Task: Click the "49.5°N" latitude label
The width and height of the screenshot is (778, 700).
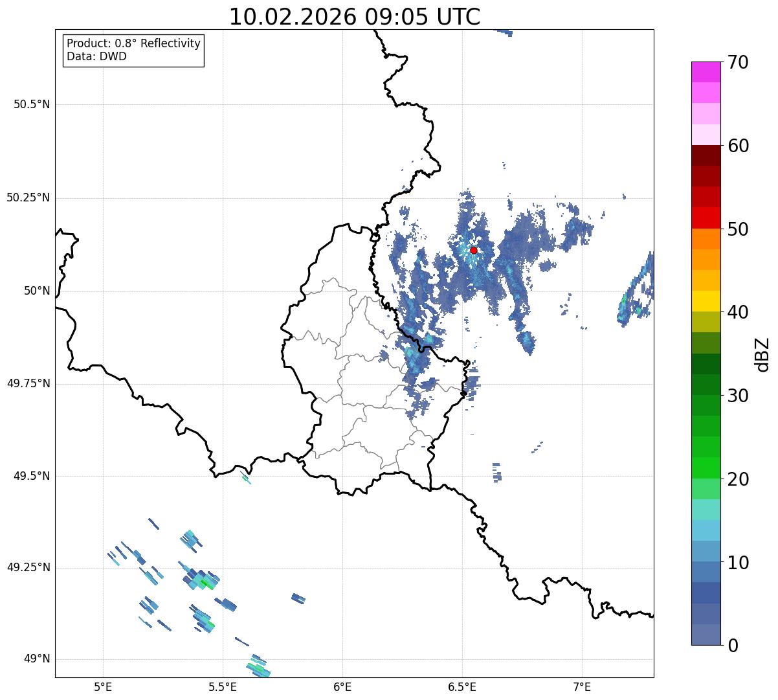Action: click(x=32, y=476)
